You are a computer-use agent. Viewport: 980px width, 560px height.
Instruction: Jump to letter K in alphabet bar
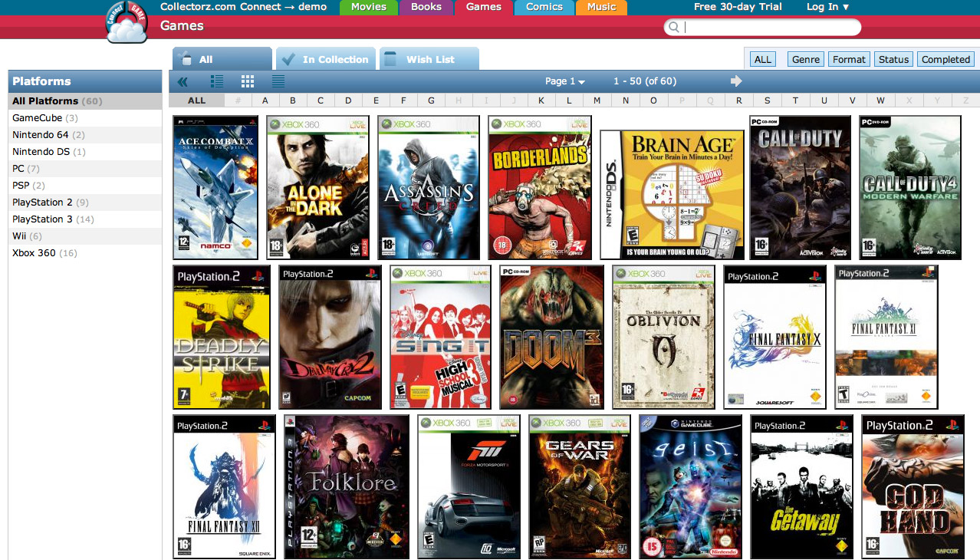click(x=541, y=100)
